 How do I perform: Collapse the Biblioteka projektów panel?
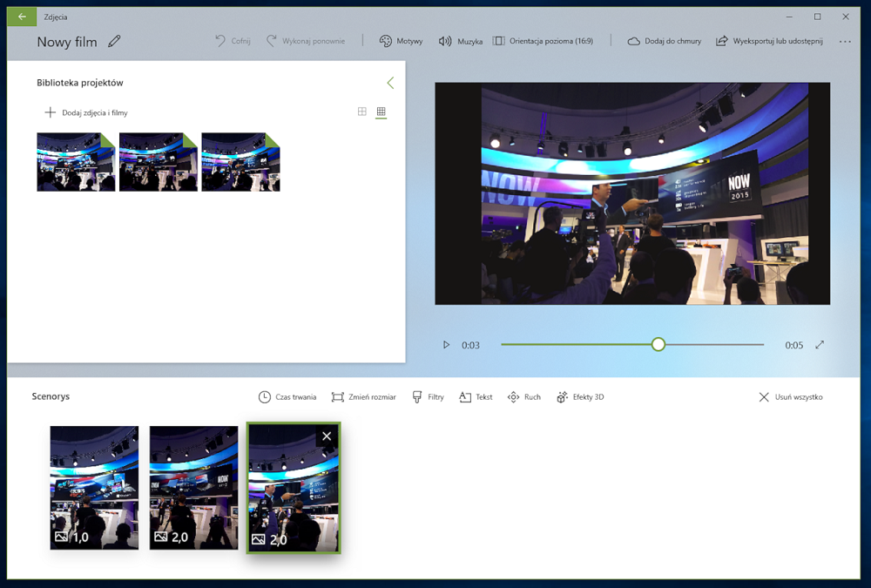390,83
